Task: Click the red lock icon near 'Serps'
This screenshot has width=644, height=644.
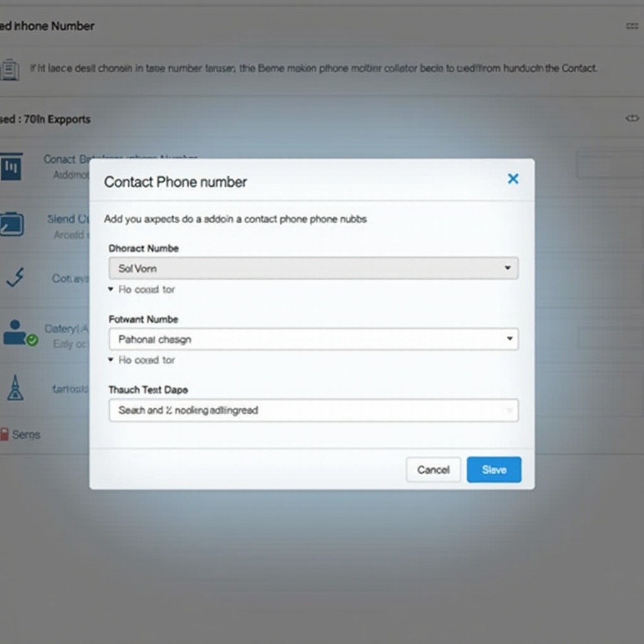Action: [x=4, y=434]
